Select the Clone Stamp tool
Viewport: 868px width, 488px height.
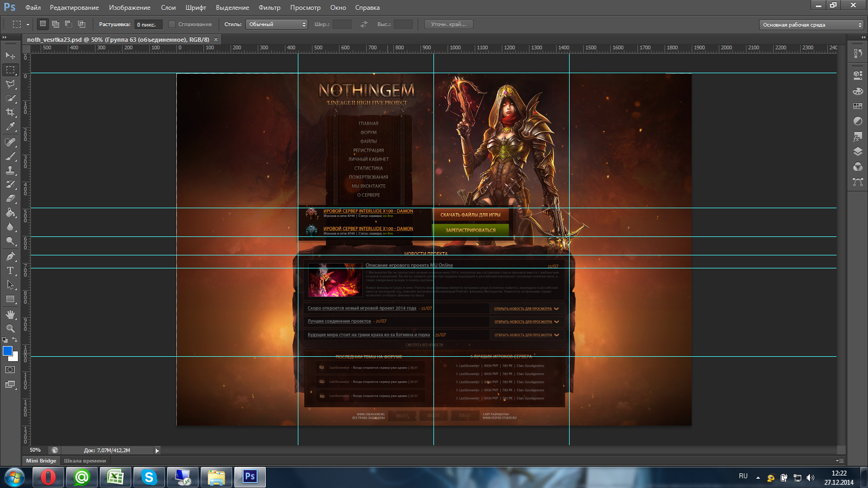(10, 170)
